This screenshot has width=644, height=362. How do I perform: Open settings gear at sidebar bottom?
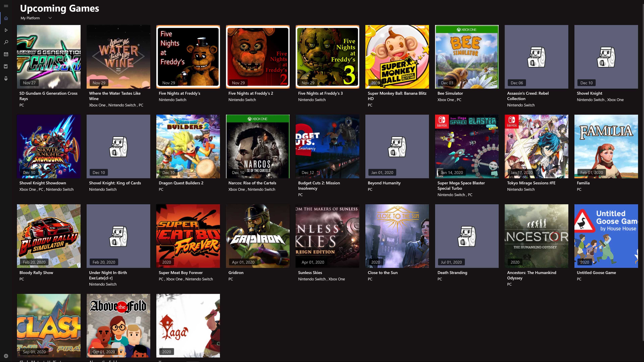click(x=6, y=356)
